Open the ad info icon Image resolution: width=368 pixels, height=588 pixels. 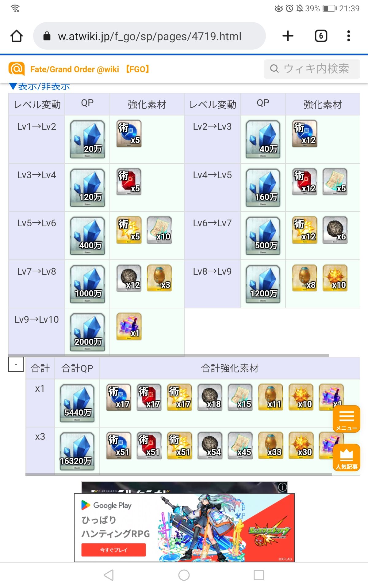pos(282,487)
